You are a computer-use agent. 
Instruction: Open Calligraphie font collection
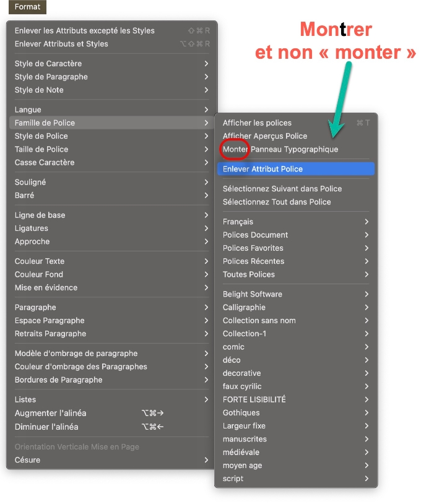(x=296, y=307)
